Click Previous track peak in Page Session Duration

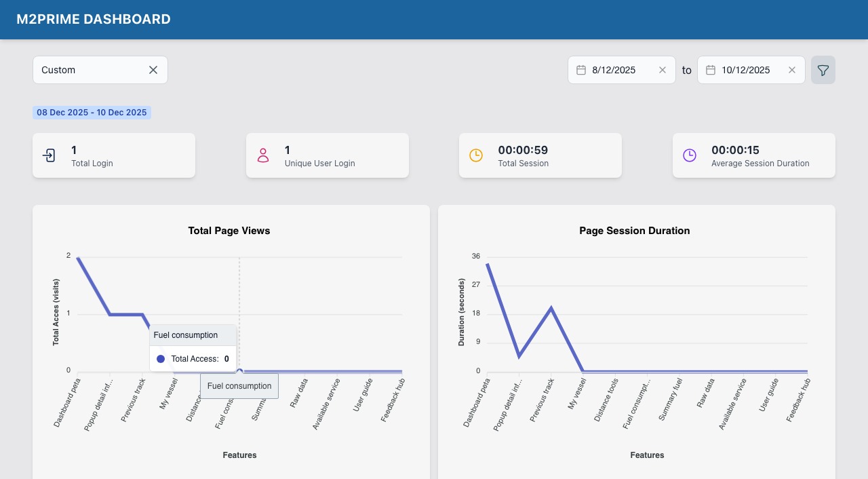coord(551,308)
